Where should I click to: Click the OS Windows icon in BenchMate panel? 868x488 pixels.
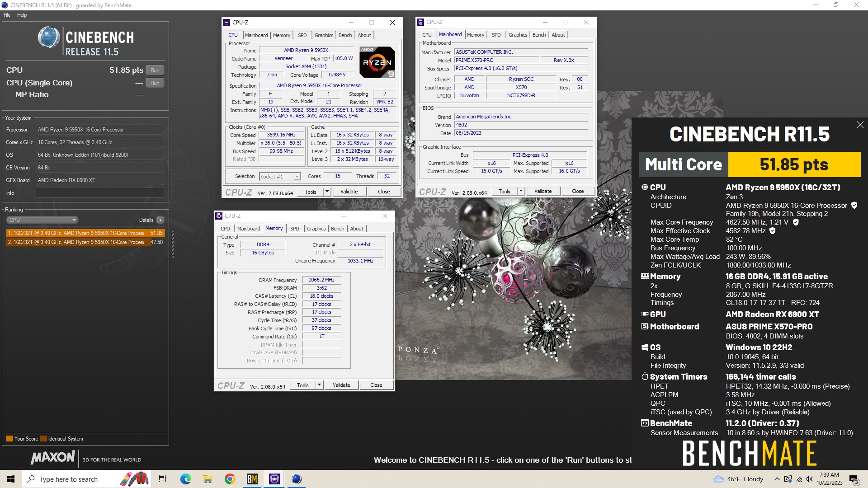click(645, 347)
